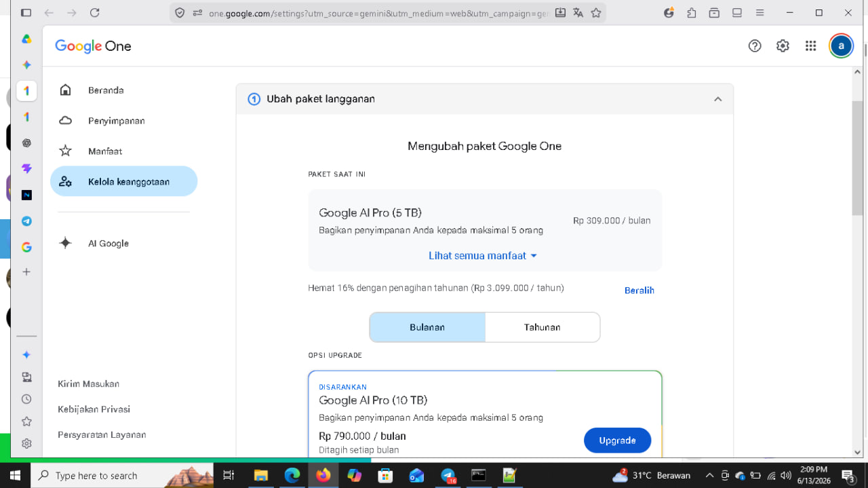Open the Google apps grid
The image size is (868, 488).
[810, 45]
